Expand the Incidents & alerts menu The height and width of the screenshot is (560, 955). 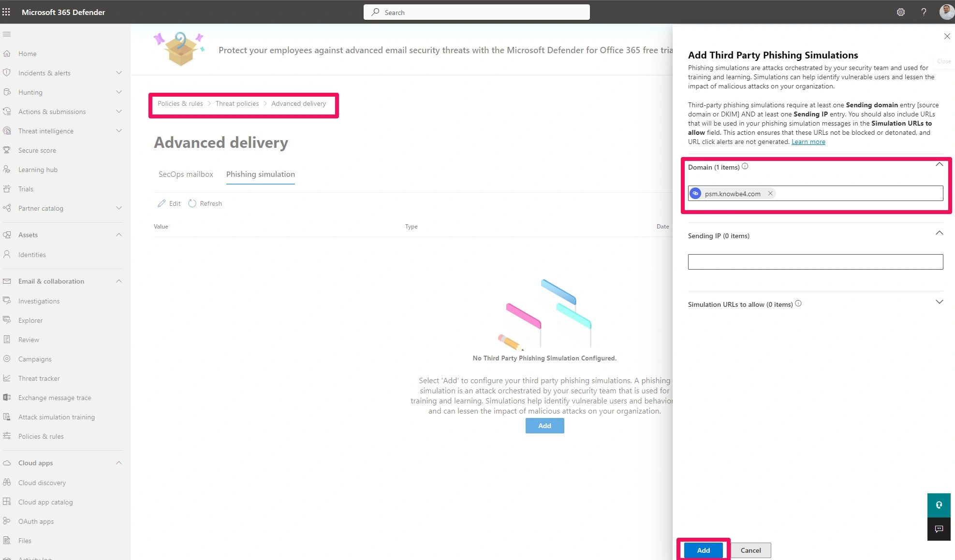pos(119,72)
